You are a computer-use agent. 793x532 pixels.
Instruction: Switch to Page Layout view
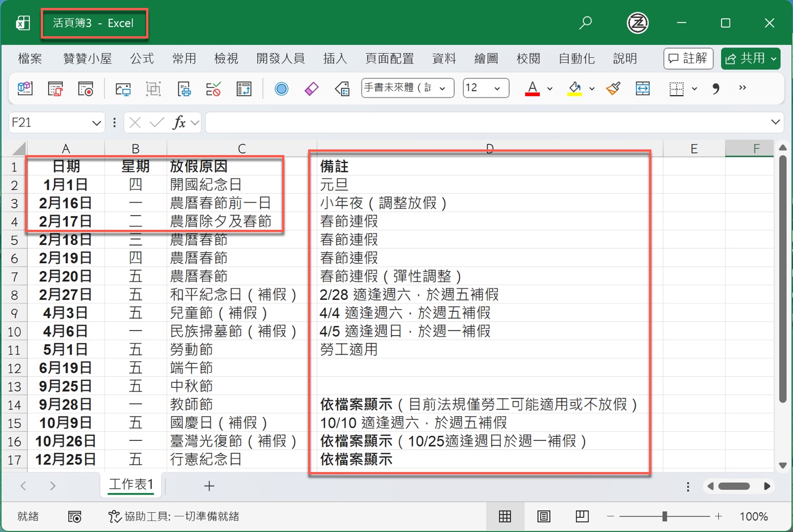[543, 516]
